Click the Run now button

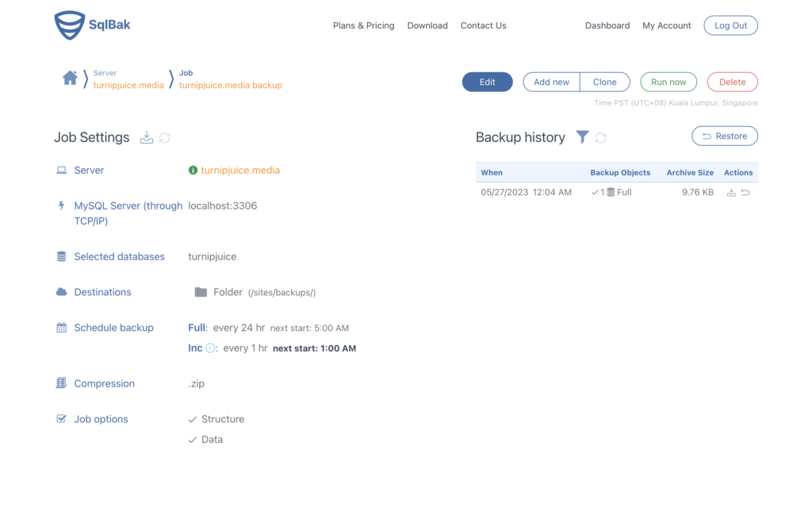coord(668,82)
